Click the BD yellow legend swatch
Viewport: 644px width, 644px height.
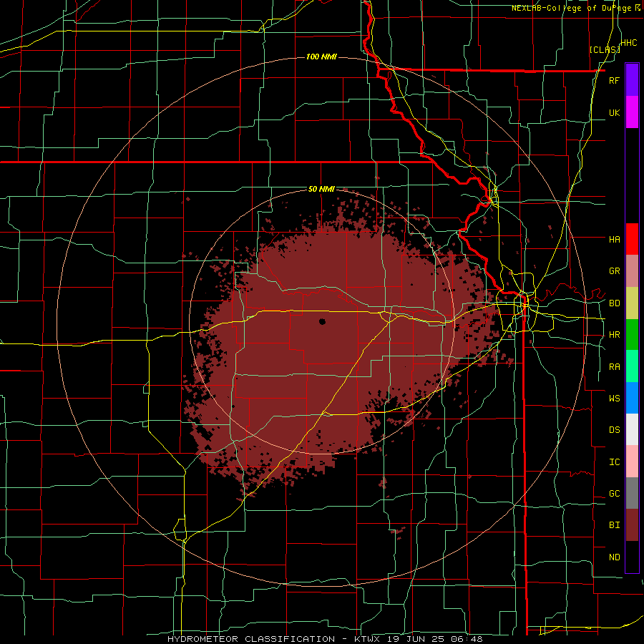[632, 303]
